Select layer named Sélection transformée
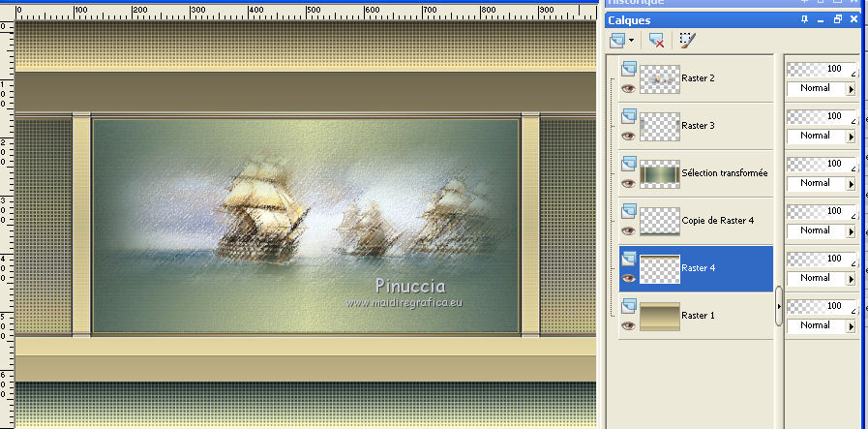 click(x=725, y=173)
